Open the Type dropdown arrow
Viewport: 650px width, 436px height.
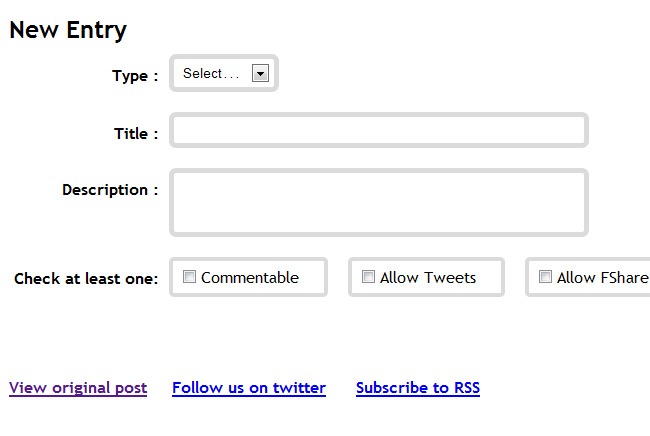pos(260,73)
